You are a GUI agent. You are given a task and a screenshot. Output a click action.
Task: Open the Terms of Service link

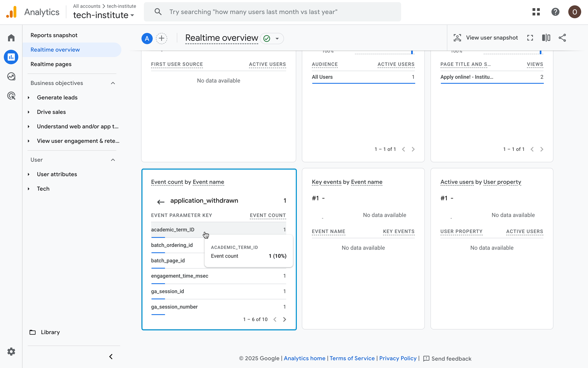click(352, 358)
